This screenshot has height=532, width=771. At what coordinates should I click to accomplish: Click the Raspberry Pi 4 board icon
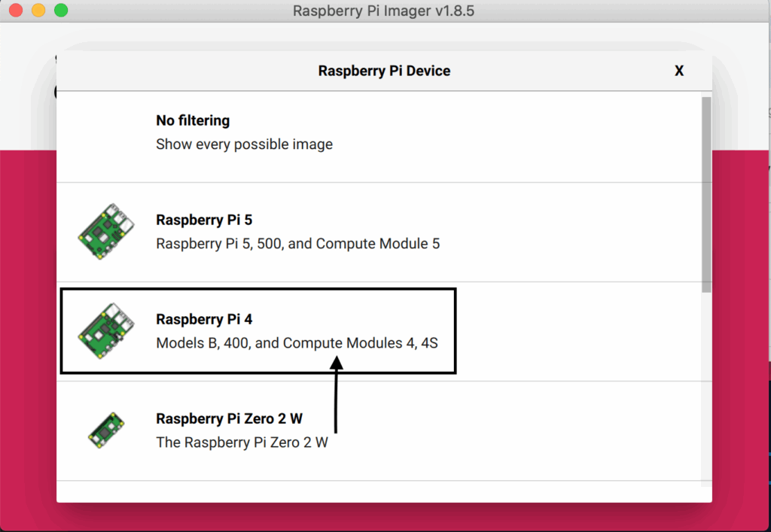coord(105,330)
